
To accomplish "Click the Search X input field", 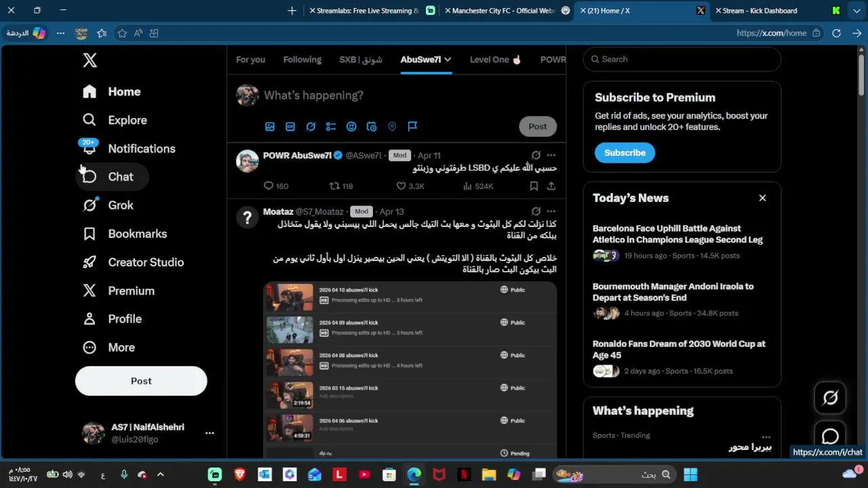I will [x=682, y=59].
